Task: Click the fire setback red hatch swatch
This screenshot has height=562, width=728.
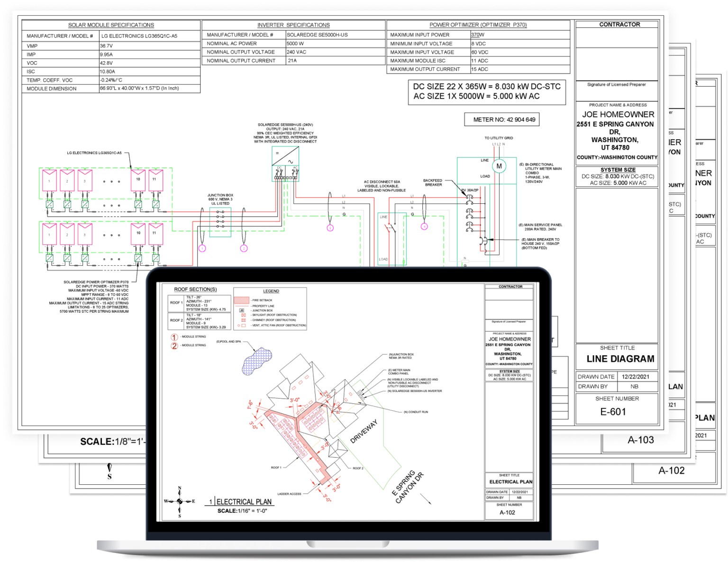Action: pos(242,300)
